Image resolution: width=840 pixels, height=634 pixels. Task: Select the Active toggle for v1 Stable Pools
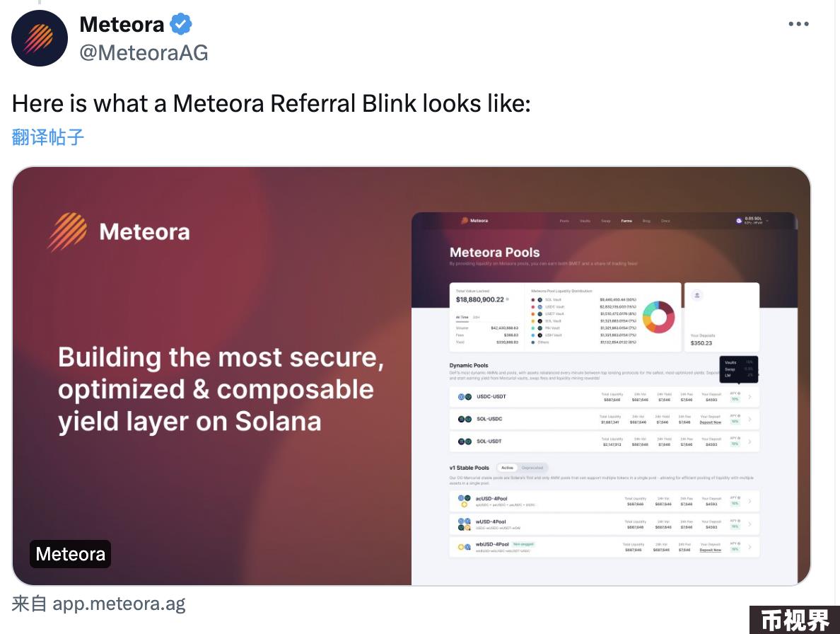coord(507,468)
